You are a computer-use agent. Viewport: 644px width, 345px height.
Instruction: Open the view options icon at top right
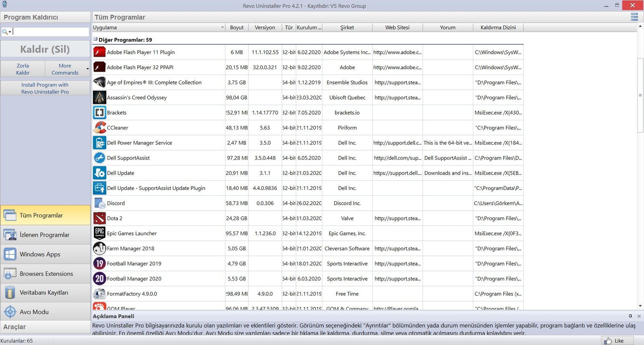[x=634, y=17]
